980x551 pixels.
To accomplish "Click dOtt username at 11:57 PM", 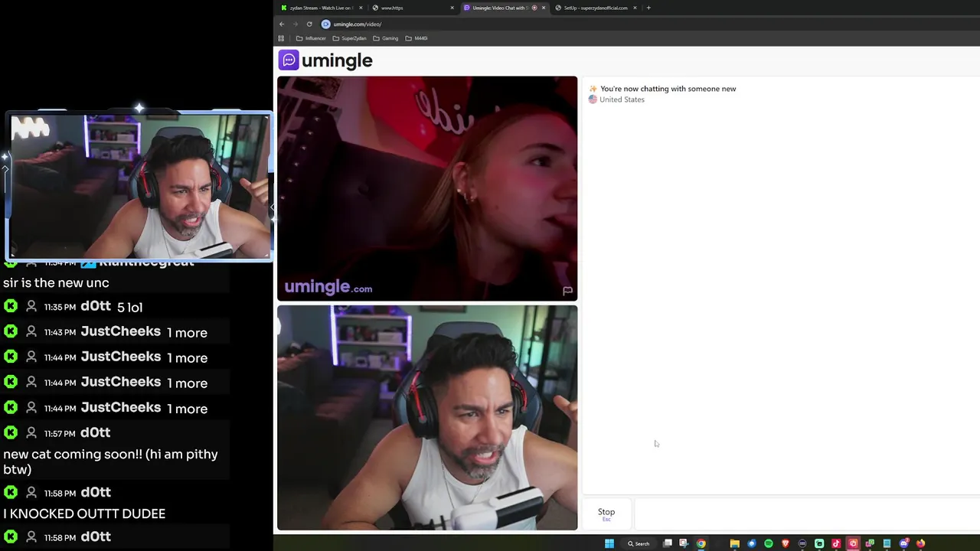I will 96,432.
